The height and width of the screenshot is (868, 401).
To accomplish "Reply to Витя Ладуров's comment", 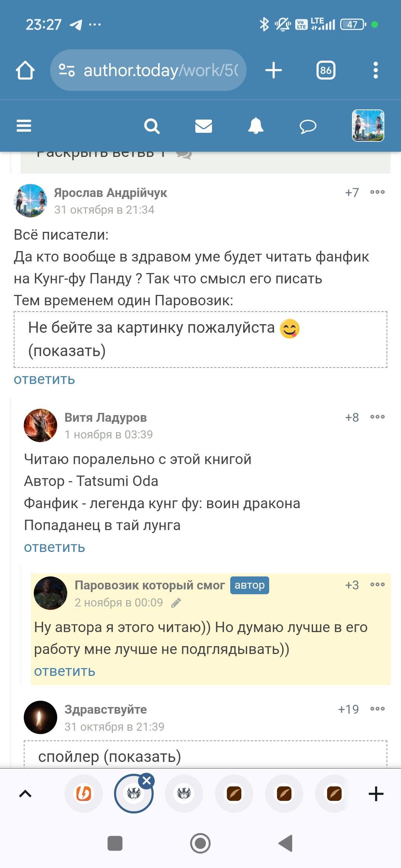I will click(55, 548).
